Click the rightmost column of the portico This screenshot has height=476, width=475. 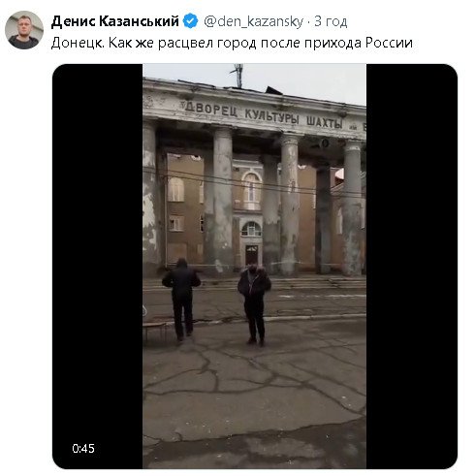(x=352, y=207)
